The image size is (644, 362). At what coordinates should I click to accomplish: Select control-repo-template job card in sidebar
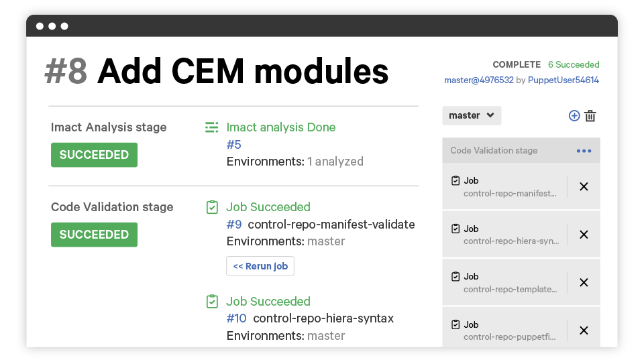coord(506,282)
